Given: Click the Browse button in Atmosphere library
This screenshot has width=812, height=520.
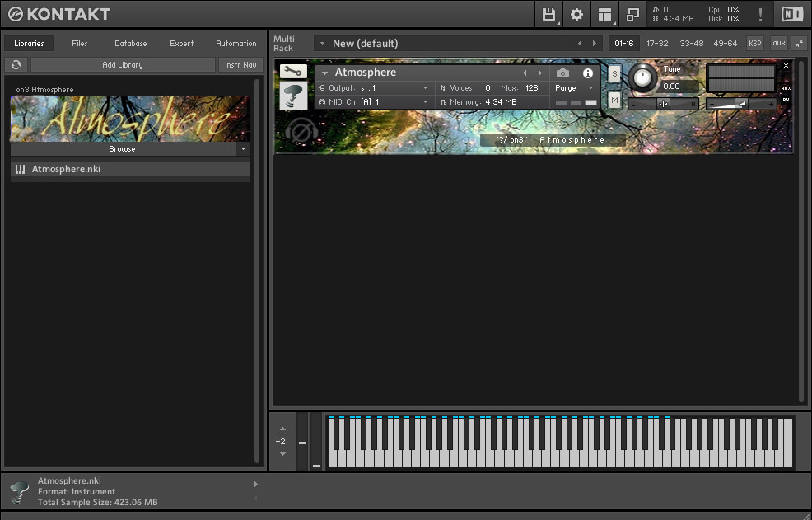Looking at the screenshot, I should click(x=123, y=149).
